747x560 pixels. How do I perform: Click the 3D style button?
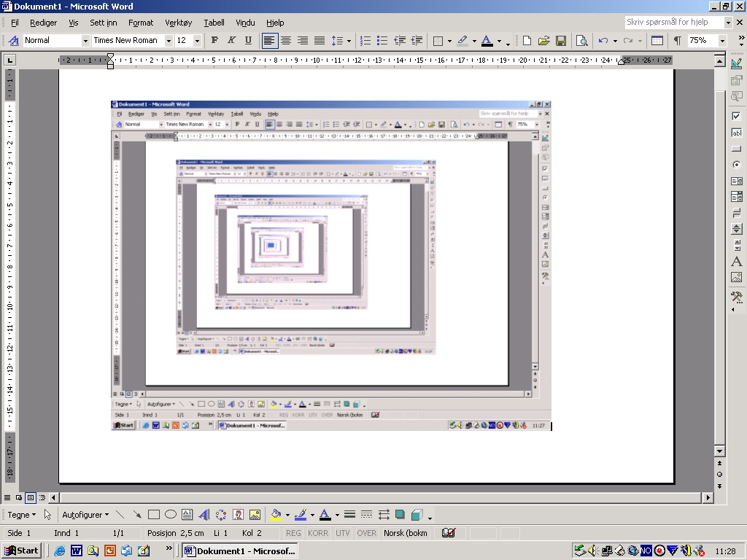pos(417,515)
